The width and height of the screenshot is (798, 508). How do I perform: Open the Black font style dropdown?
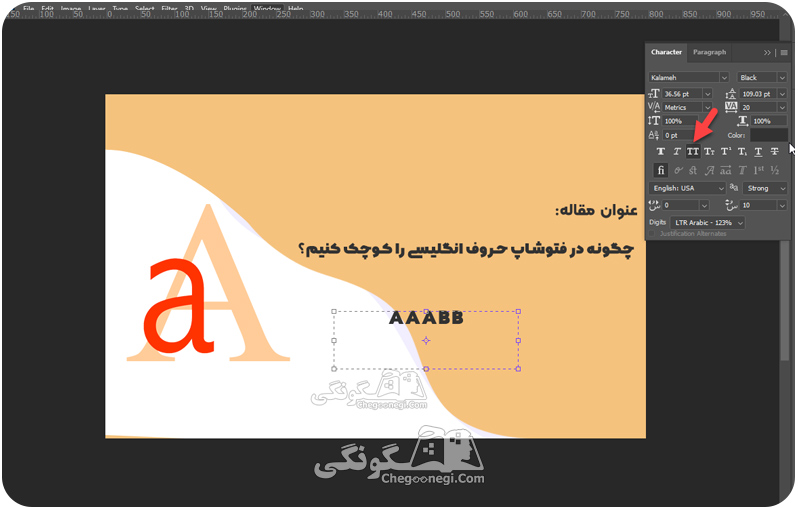[x=762, y=77]
